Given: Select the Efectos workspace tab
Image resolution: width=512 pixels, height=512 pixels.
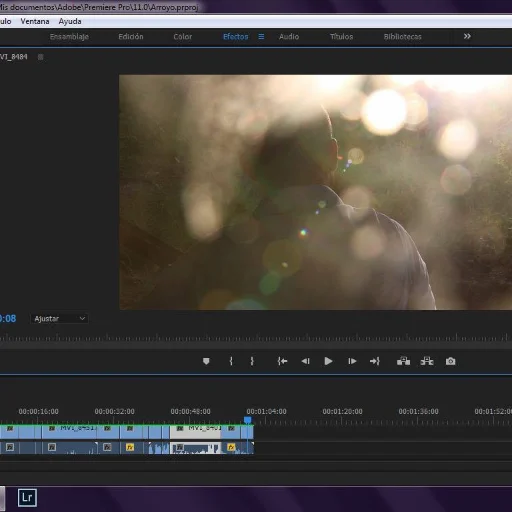Looking at the screenshot, I should (x=236, y=37).
